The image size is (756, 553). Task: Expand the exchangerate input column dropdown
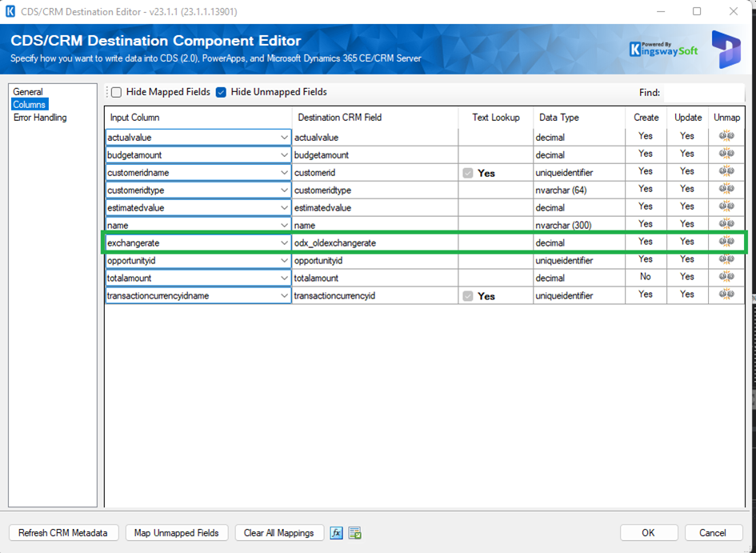[x=284, y=243]
